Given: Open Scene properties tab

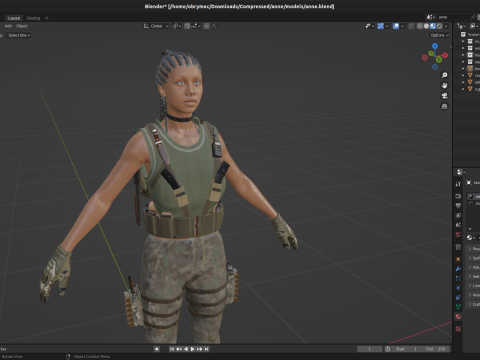Looking at the screenshot, I should [458, 225].
